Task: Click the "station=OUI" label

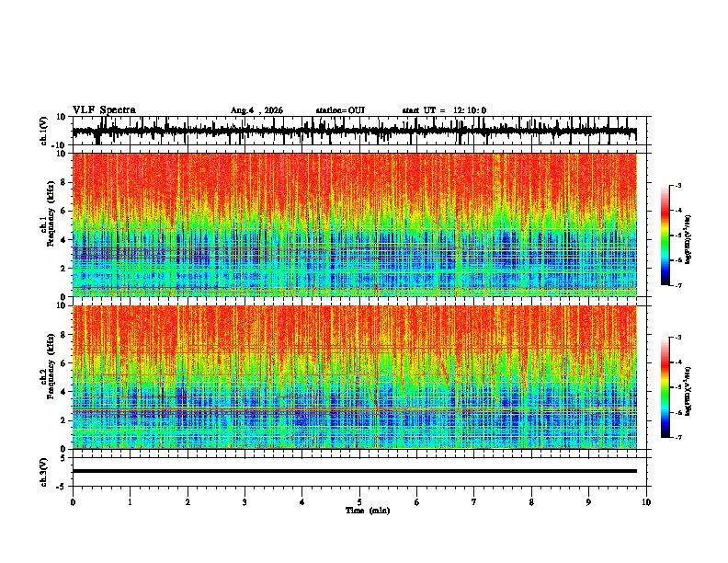Action: 340,110
